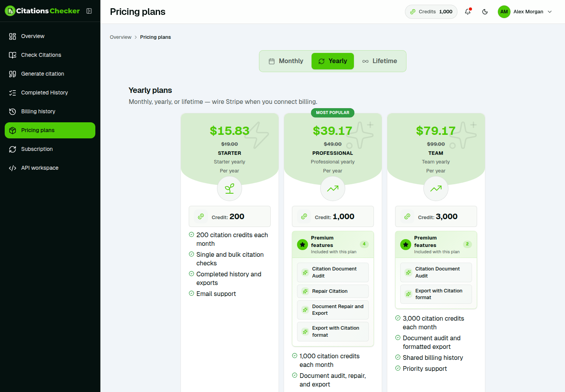Click the Team credit link icon
The image size is (565, 392).
[407, 216]
